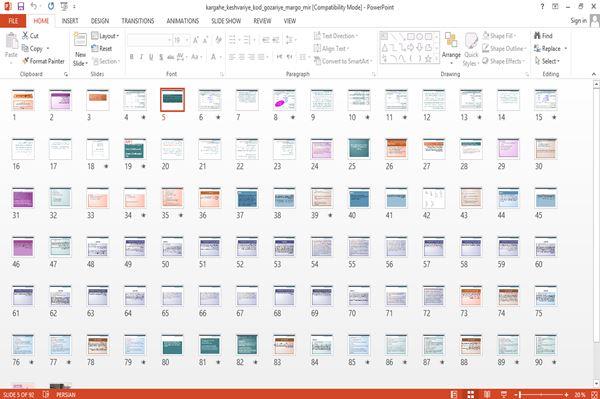Switch to the ANIMATIONS tab
This screenshot has width=600, height=399.
pos(183,21)
